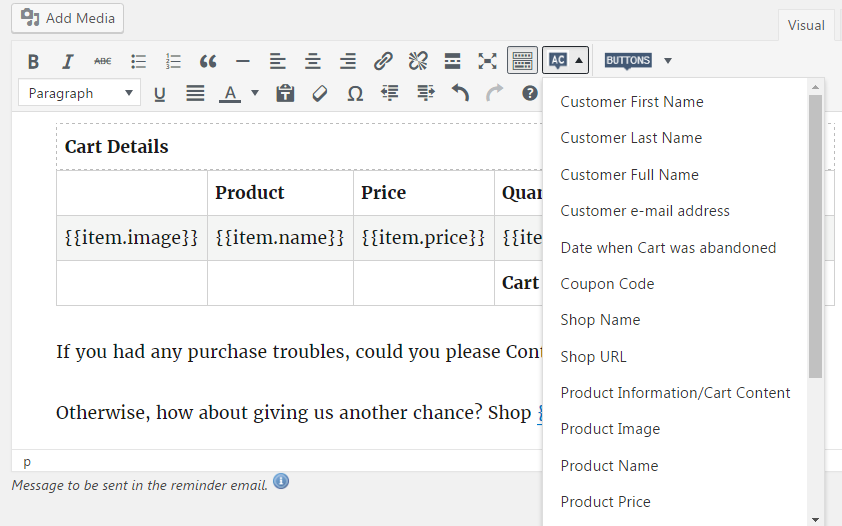
Task: Undo the last change
Action: [460, 94]
